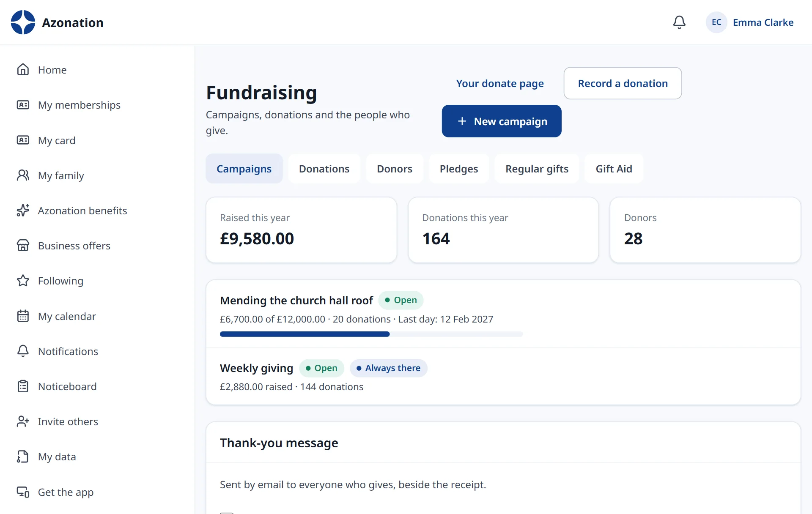This screenshot has height=514, width=812.
Task: Click the Donations this year 164 card
Action: click(x=503, y=230)
